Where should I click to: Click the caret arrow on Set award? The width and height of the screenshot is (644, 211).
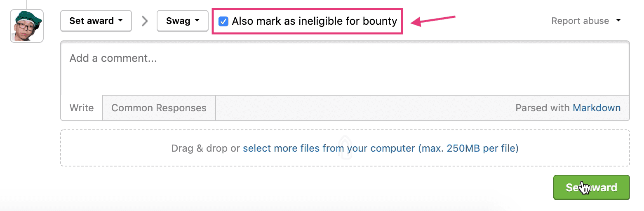pyautogui.click(x=120, y=20)
